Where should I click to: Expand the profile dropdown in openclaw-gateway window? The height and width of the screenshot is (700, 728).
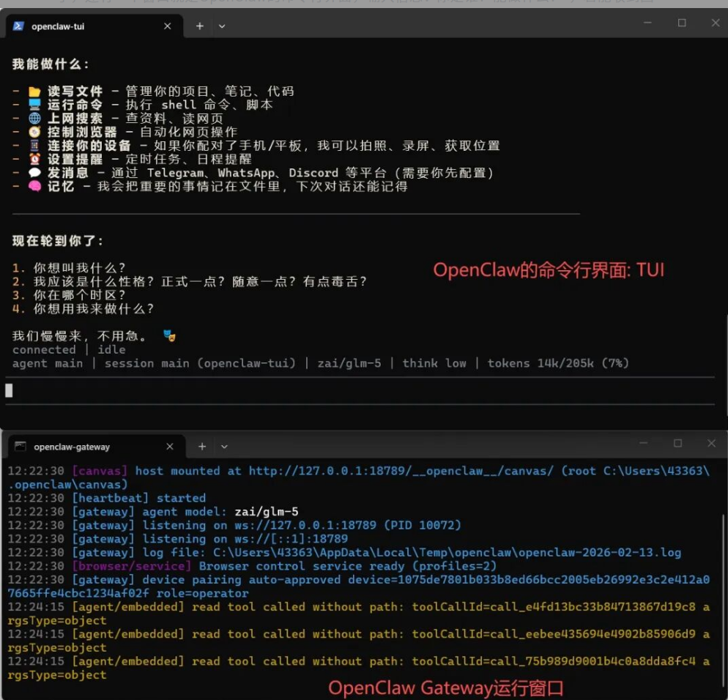224,447
